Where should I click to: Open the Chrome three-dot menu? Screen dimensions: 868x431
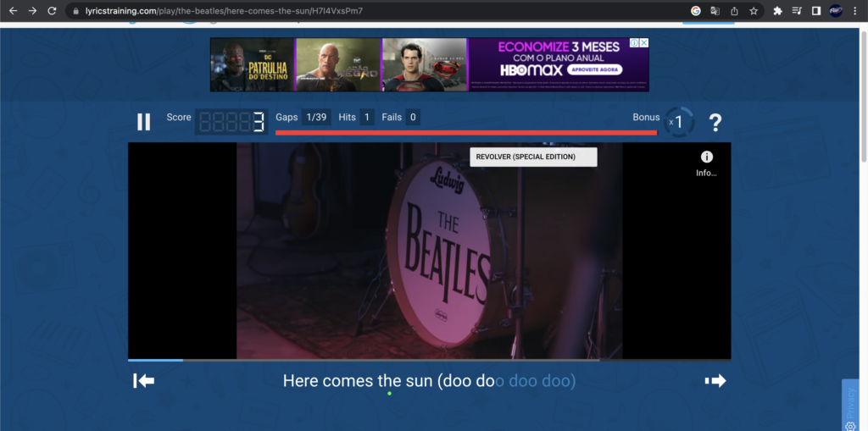pyautogui.click(x=855, y=10)
